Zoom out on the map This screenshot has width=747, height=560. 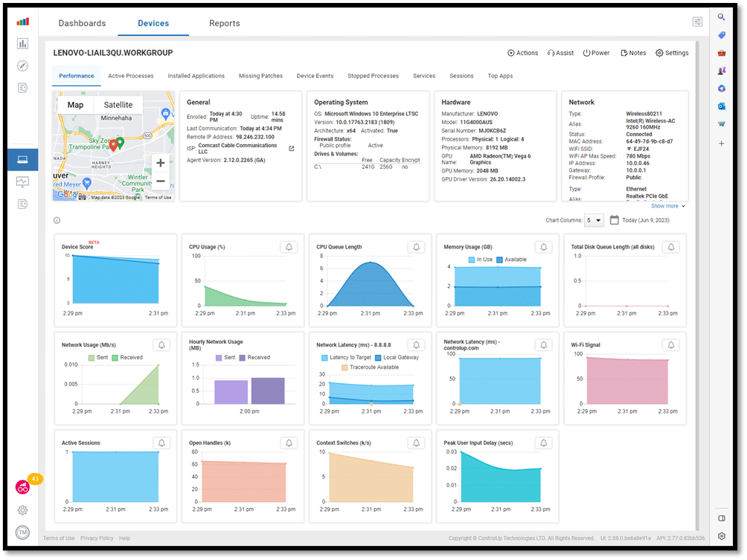pyautogui.click(x=161, y=181)
